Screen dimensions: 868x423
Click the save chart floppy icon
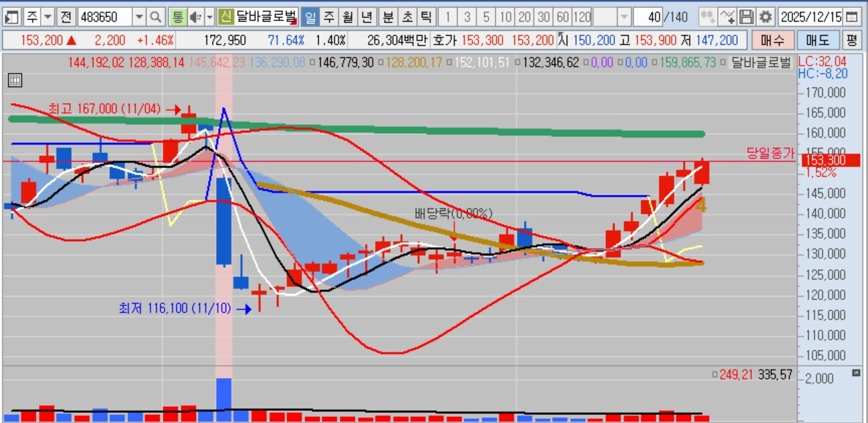[747, 17]
